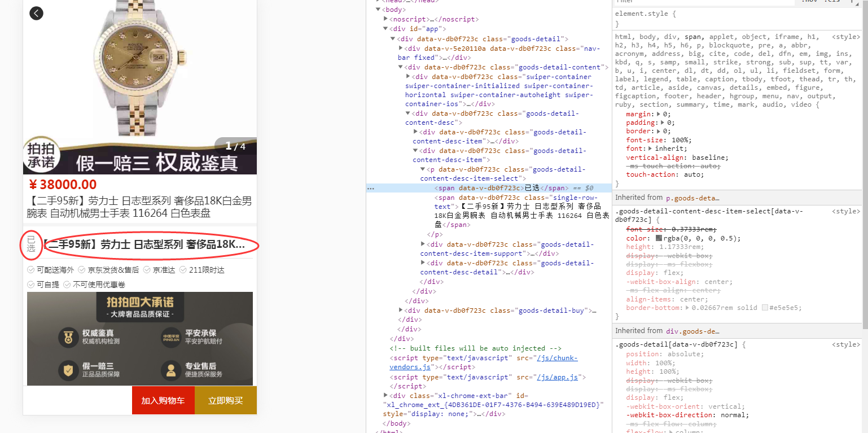
Task: Collapse the p goods-detail-content-desc-item-select node
Action: coord(423,169)
